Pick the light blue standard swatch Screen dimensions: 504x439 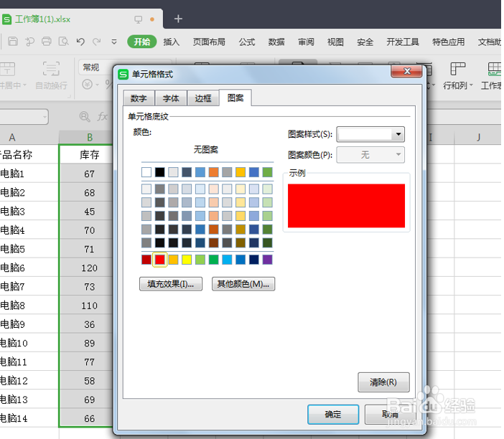pos(227,260)
